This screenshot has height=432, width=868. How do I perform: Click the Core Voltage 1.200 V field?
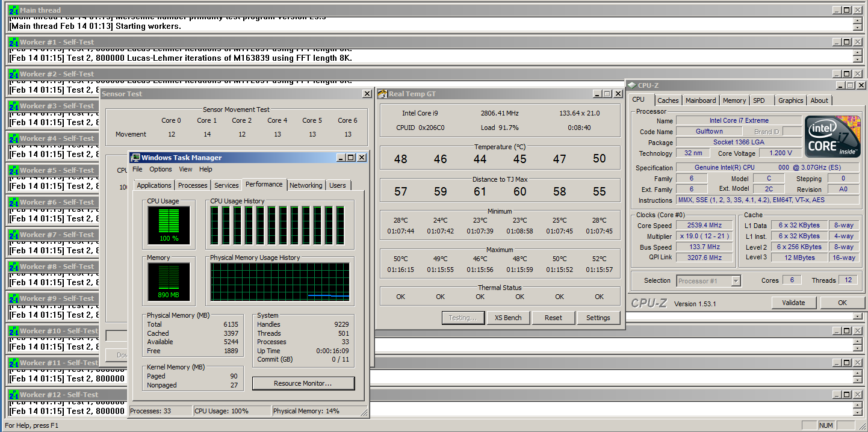tap(781, 153)
